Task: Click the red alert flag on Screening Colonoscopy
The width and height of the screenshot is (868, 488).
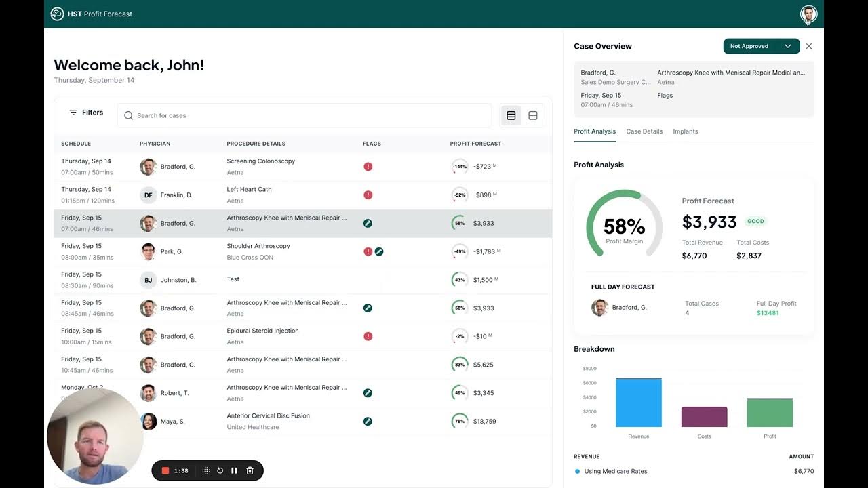Action: click(x=368, y=167)
